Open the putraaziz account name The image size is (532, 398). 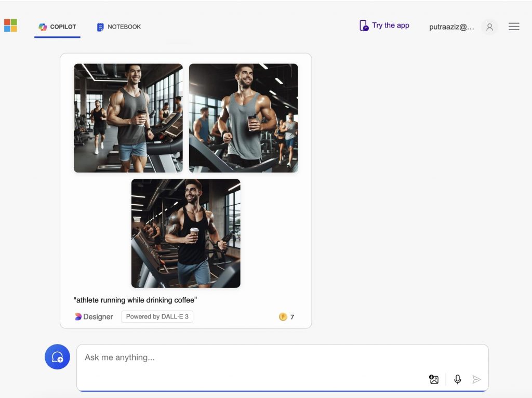[x=451, y=27]
